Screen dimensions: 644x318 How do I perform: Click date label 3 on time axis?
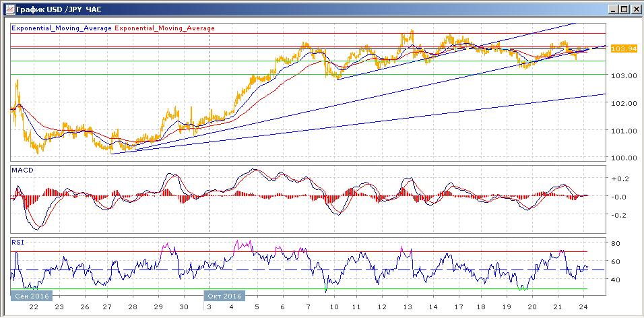click(x=210, y=307)
